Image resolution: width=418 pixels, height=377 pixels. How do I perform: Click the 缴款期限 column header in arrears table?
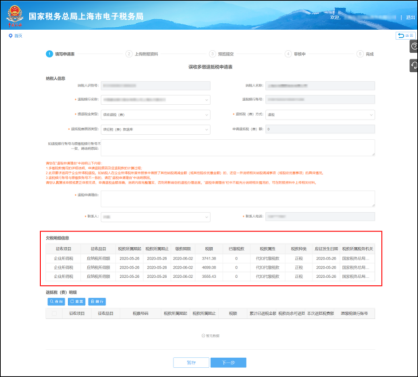(x=183, y=249)
